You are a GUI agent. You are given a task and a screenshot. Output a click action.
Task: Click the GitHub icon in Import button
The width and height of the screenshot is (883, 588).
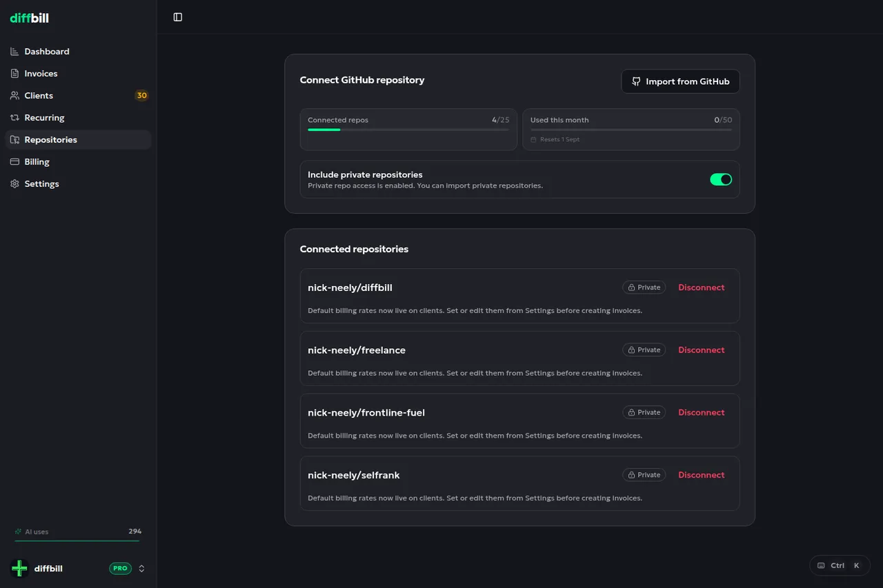click(637, 81)
